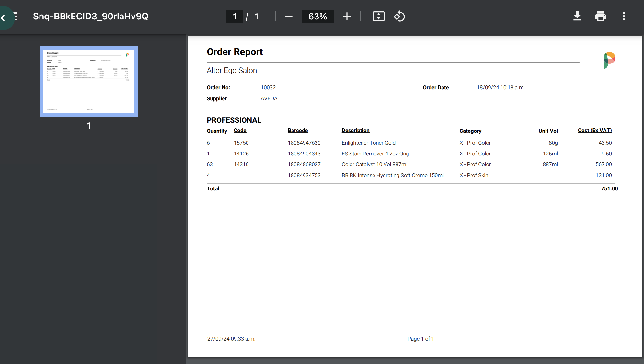Click the footer timestamp 27/09/24 09:33 a.m.
644x364 pixels.
click(231, 339)
